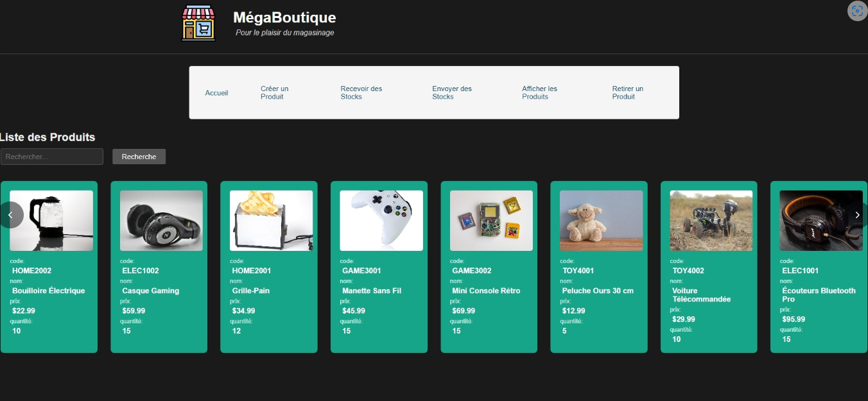
Task: Click the $95.99 price
Action: (794, 320)
